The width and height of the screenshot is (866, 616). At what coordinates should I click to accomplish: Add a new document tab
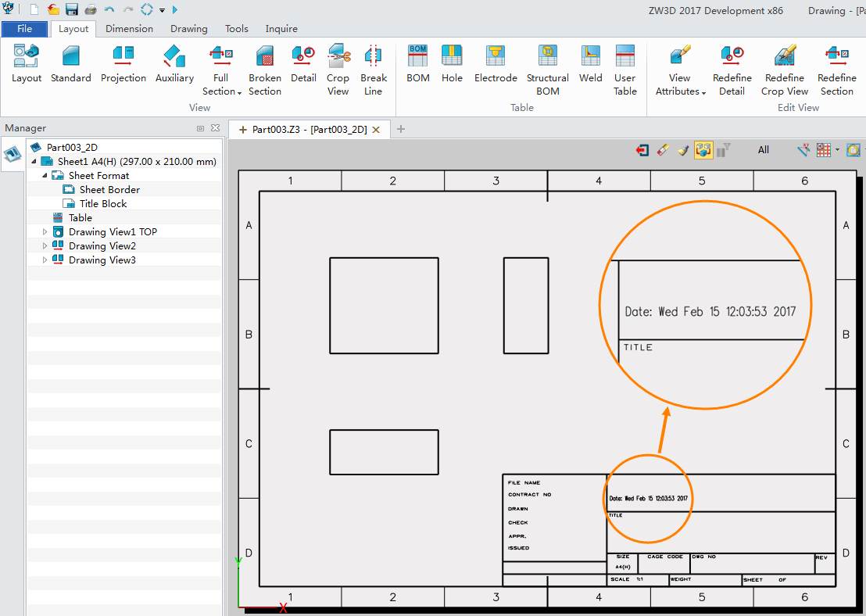401,129
